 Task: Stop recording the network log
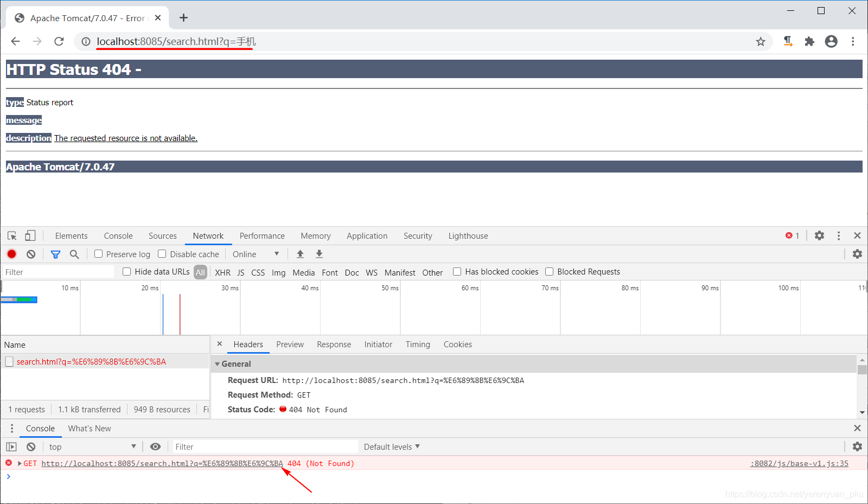point(11,254)
